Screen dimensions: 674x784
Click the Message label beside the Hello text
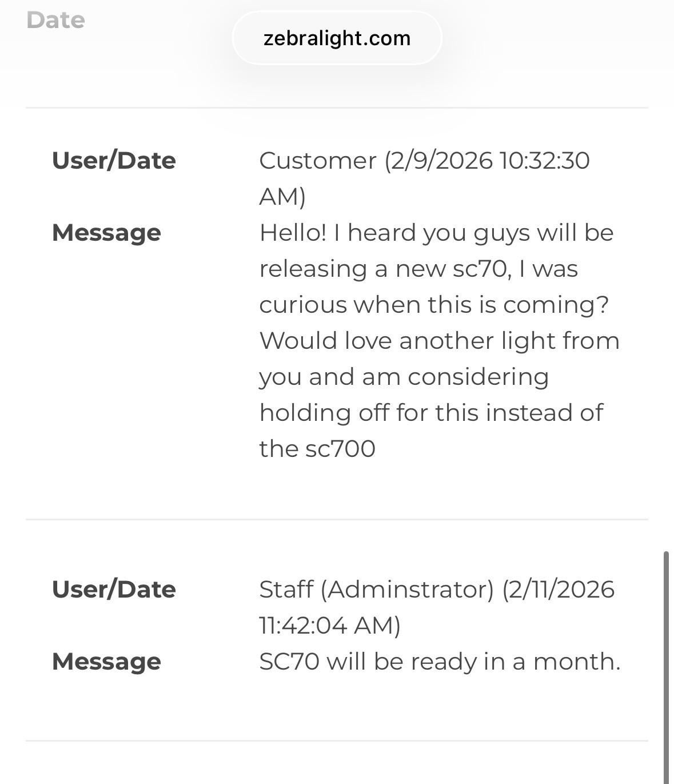pyautogui.click(x=106, y=233)
